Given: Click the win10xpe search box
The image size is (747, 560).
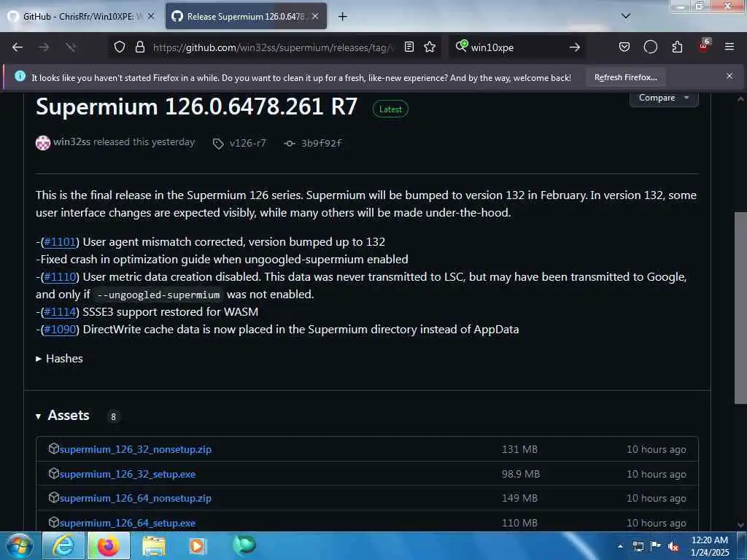Looking at the screenshot, I should pyautogui.click(x=517, y=47).
